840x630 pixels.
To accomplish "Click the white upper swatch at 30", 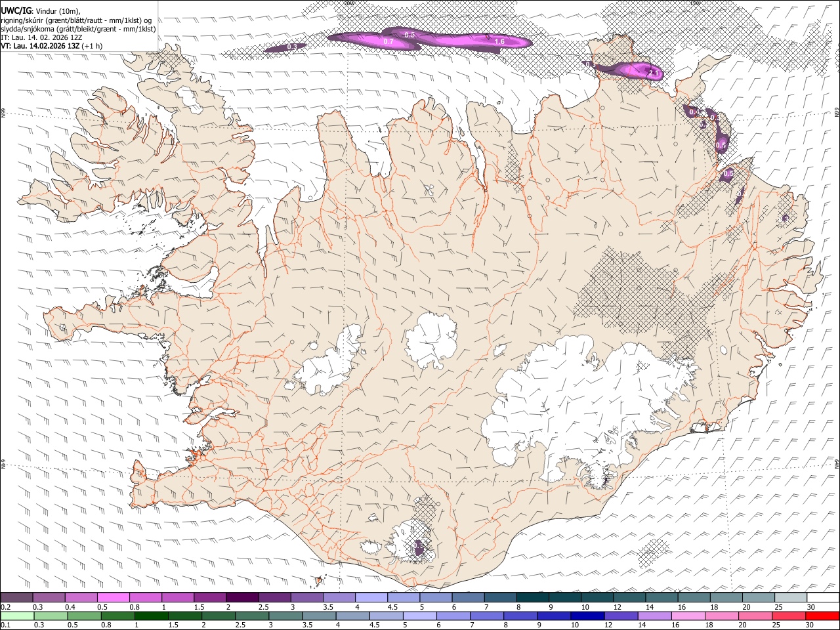I will coord(822,597).
